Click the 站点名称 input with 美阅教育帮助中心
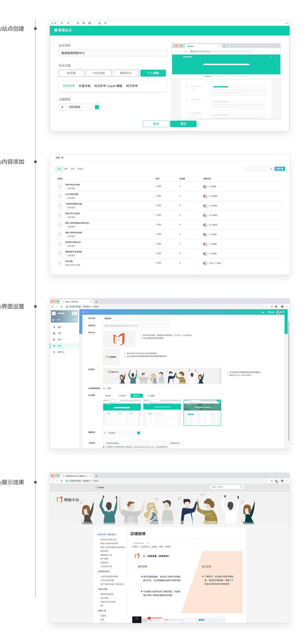This screenshot has height=644, width=306. [113, 53]
